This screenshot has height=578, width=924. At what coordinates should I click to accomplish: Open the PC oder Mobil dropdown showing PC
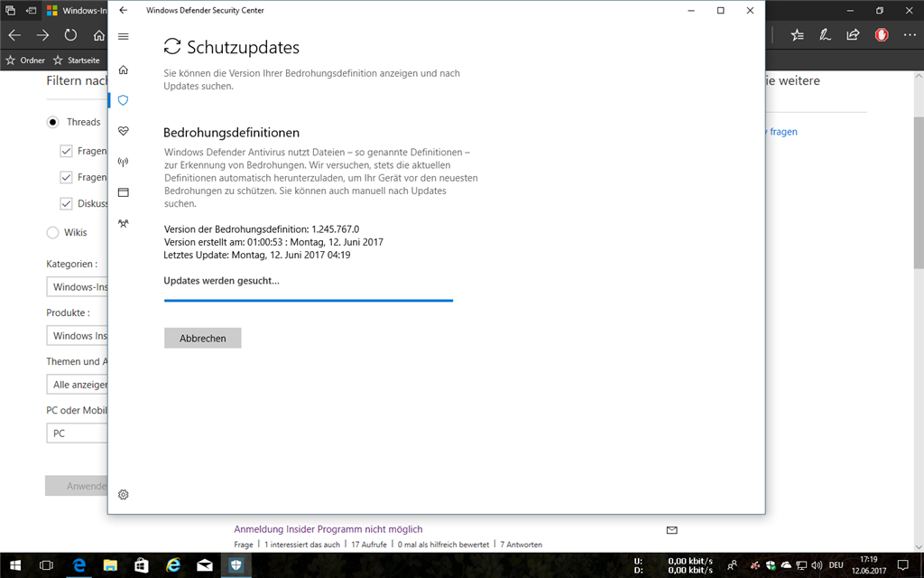tap(78, 433)
